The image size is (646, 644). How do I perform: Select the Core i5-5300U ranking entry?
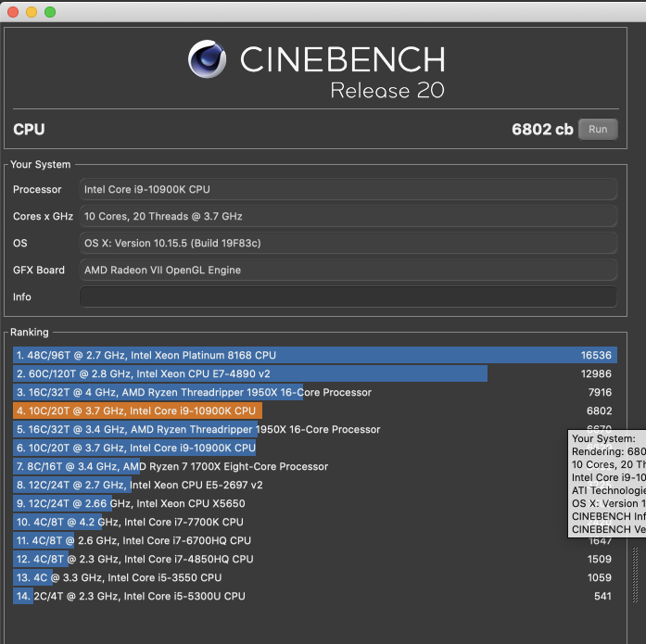pos(315,596)
